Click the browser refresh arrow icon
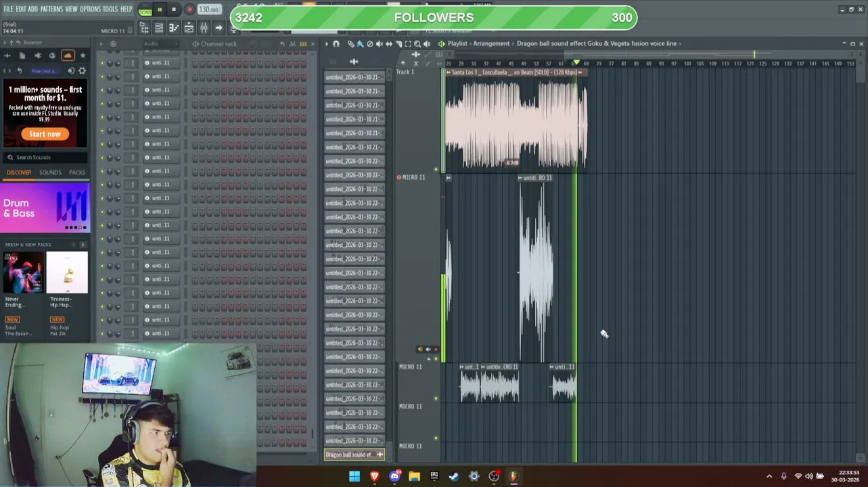Screen dimensions: 868x487 (19, 70)
